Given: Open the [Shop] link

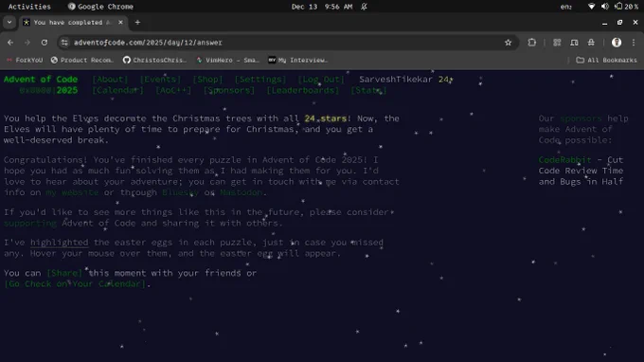Looking at the screenshot, I should tap(207, 79).
